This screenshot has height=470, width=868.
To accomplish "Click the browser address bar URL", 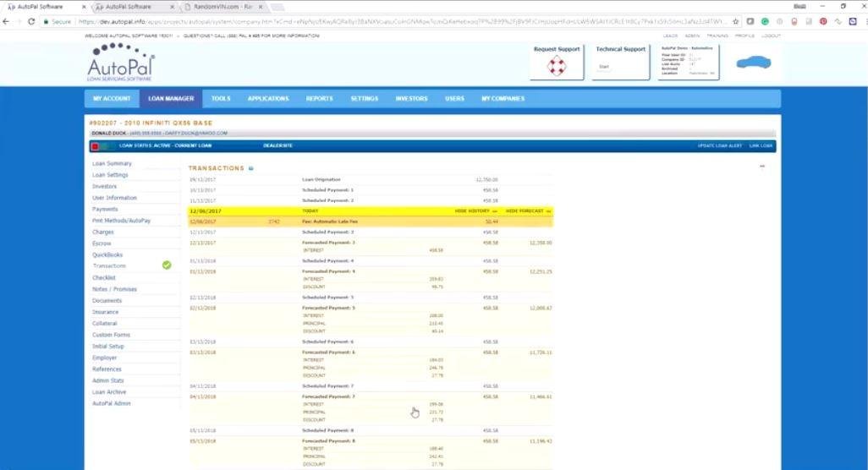I will click(401, 22).
